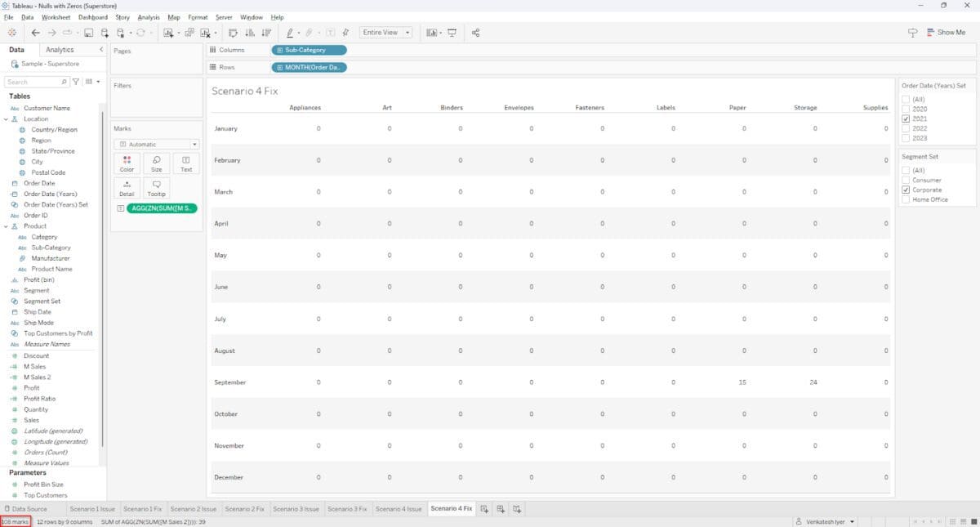Duplicate the current sheet icon
The image size is (980, 527).
click(189, 33)
